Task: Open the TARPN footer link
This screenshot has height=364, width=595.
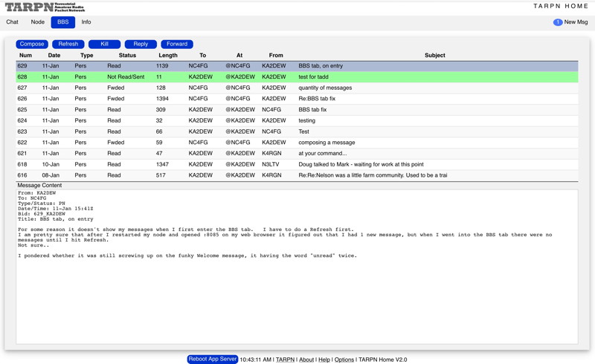Action: point(285,360)
